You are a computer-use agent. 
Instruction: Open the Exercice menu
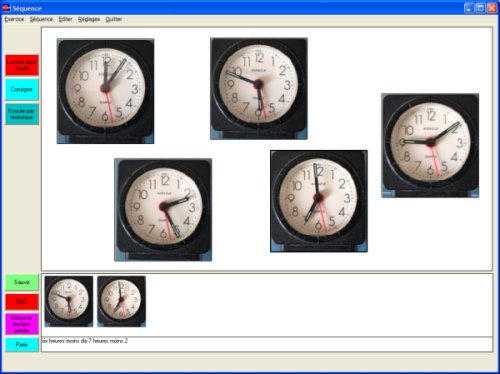point(14,19)
